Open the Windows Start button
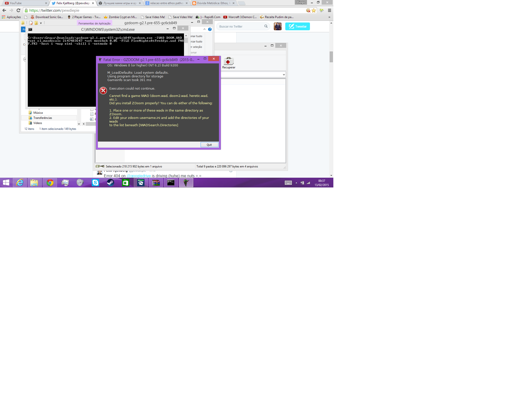This screenshot has height=413, width=532. (x=6, y=183)
